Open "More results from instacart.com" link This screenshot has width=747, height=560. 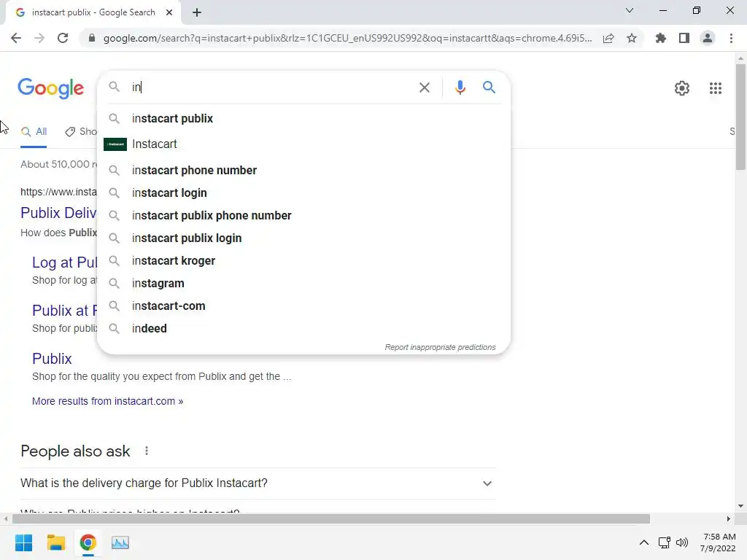(x=107, y=401)
